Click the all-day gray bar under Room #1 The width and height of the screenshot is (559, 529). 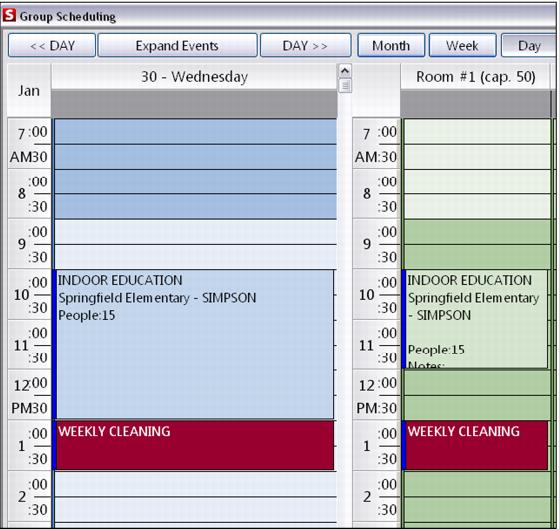click(476, 104)
